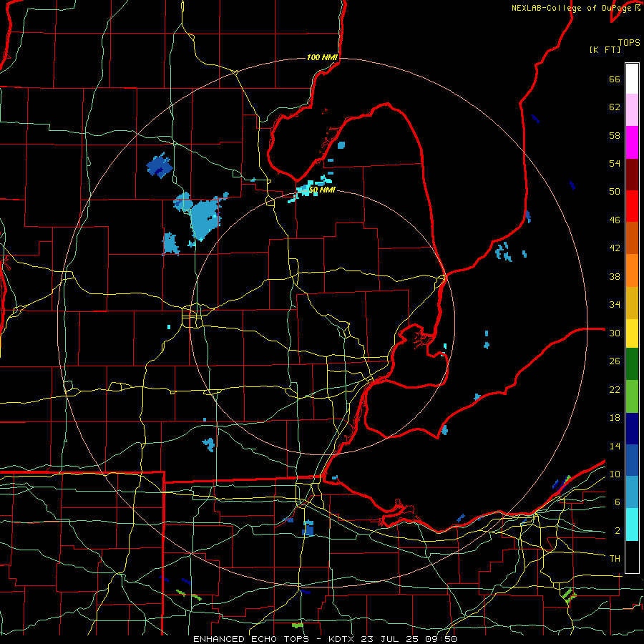Pick the medium blue legend swatch
Screen dimensions: 644x644
(632, 460)
